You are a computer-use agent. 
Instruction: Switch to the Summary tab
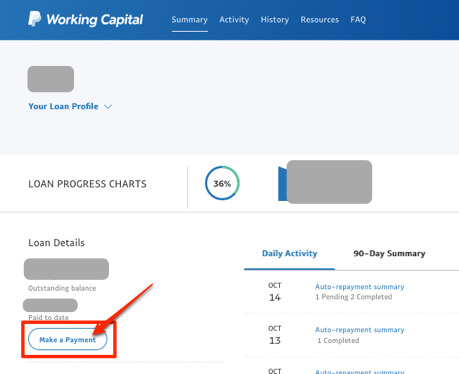190,20
